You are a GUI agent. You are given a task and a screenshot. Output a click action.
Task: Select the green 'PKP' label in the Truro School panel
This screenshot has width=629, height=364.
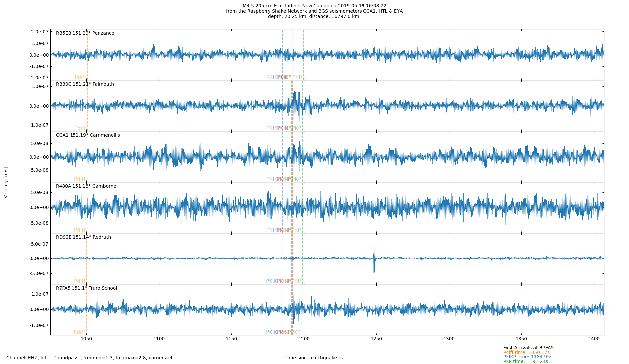[x=296, y=332]
